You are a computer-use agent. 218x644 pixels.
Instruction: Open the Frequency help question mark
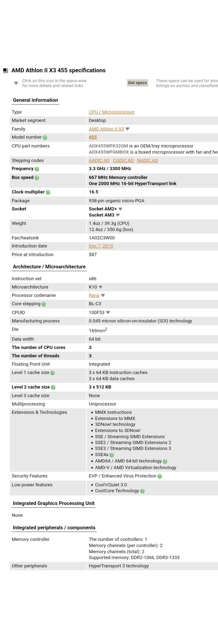[37, 169]
